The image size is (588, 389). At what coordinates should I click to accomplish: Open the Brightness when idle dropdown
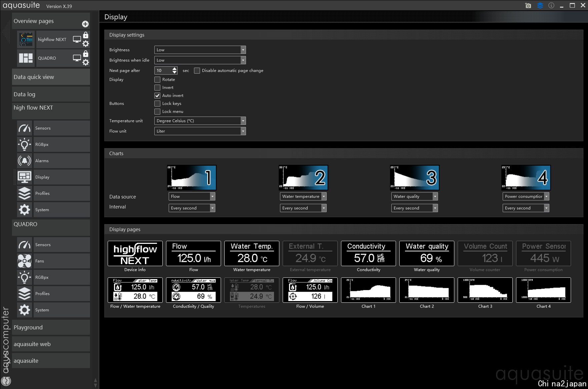[200, 60]
